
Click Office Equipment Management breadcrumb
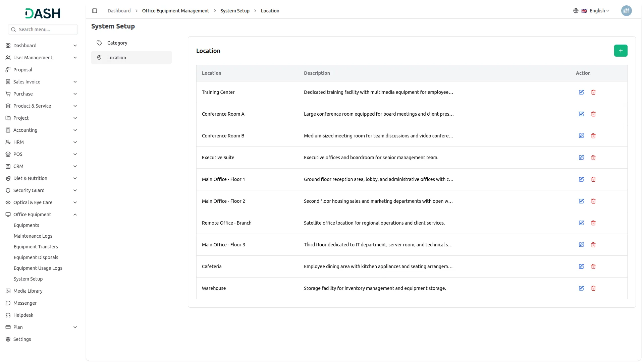175,11
